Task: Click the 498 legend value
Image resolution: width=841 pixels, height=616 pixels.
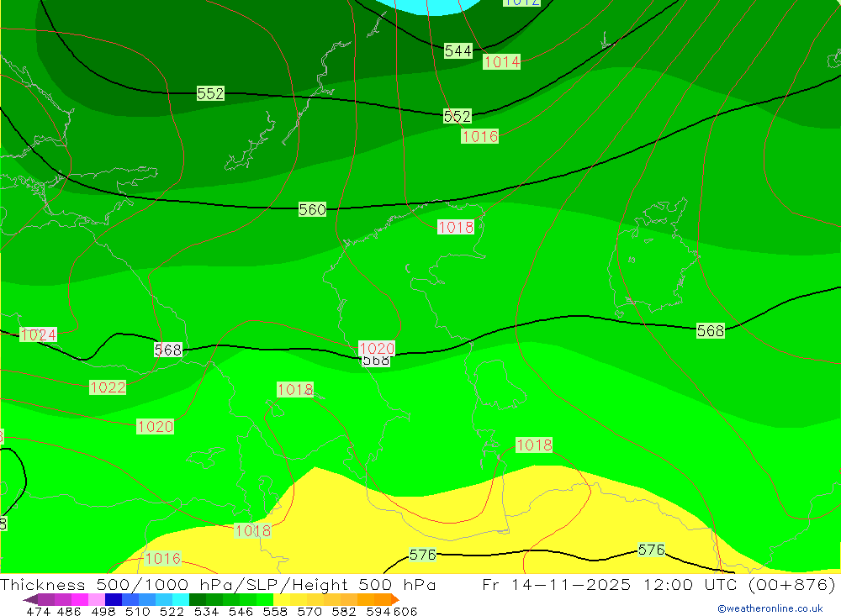Action: pos(103,611)
